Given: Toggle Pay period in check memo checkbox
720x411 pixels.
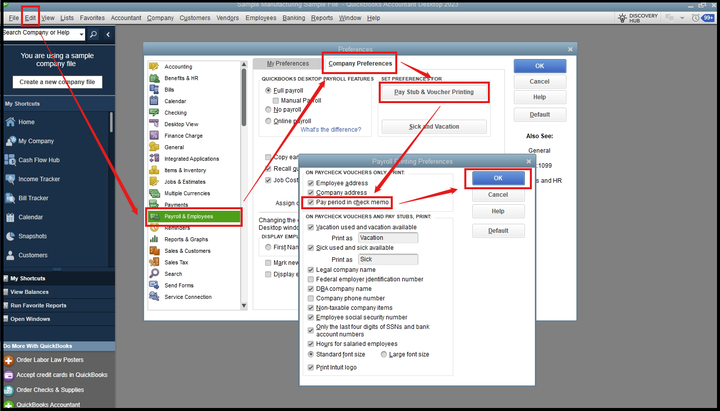Looking at the screenshot, I should click(x=311, y=203).
